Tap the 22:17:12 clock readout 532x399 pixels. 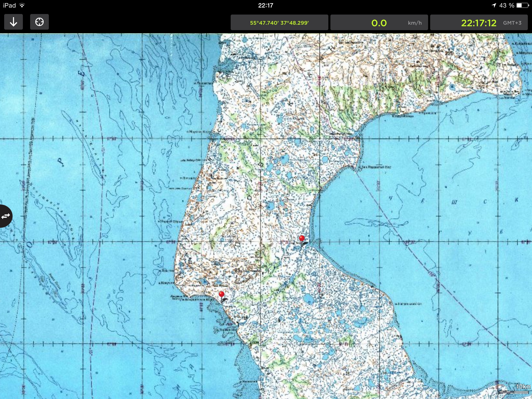(x=479, y=23)
